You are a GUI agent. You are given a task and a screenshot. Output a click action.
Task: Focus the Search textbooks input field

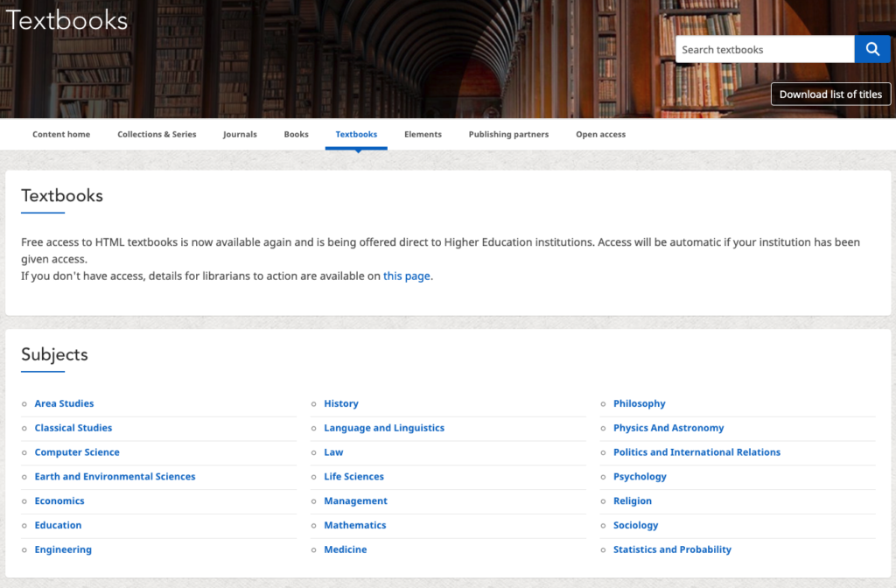point(765,49)
